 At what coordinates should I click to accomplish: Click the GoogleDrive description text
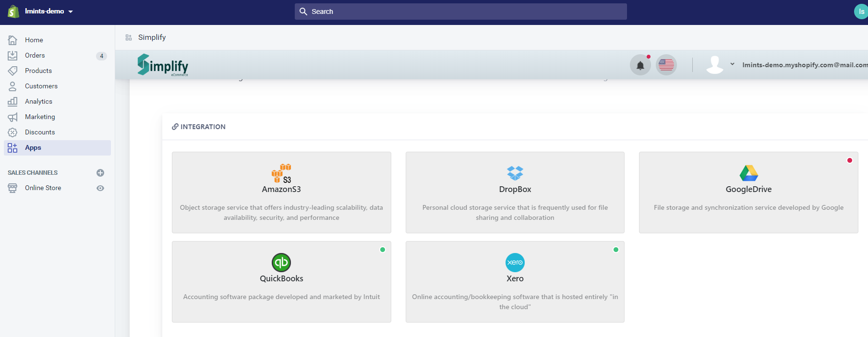point(748,207)
